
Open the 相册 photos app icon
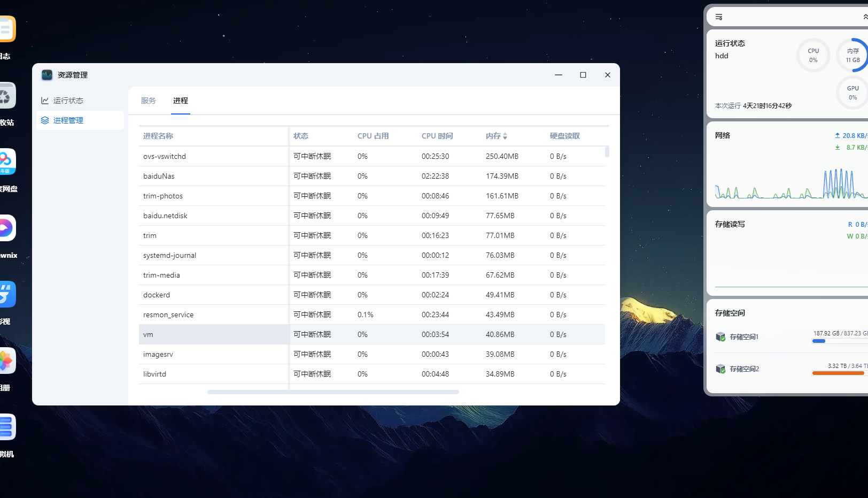point(6,361)
